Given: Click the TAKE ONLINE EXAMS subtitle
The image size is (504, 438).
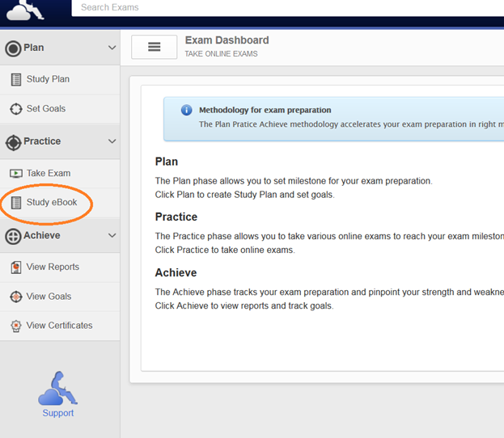Looking at the screenshot, I should point(221,54).
